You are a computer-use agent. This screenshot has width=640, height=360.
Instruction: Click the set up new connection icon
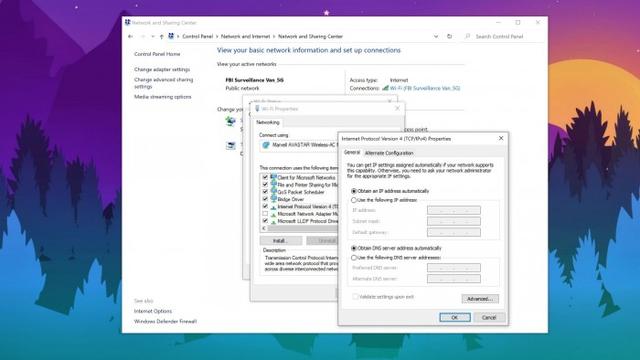point(231,121)
